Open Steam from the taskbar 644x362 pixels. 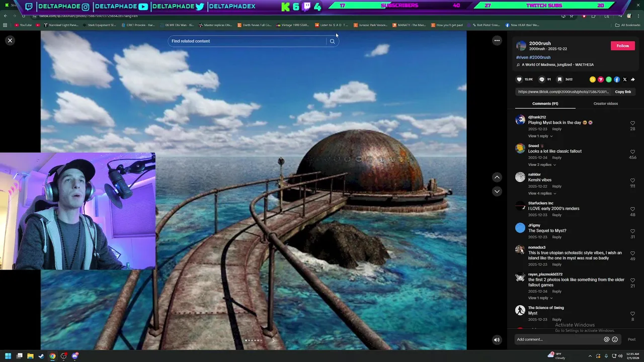[41, 356]
